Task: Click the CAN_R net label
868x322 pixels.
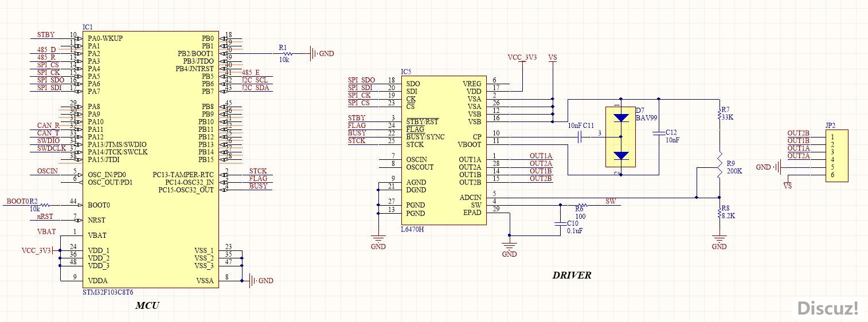Action: pyautogui.click(x=48, y=125)
